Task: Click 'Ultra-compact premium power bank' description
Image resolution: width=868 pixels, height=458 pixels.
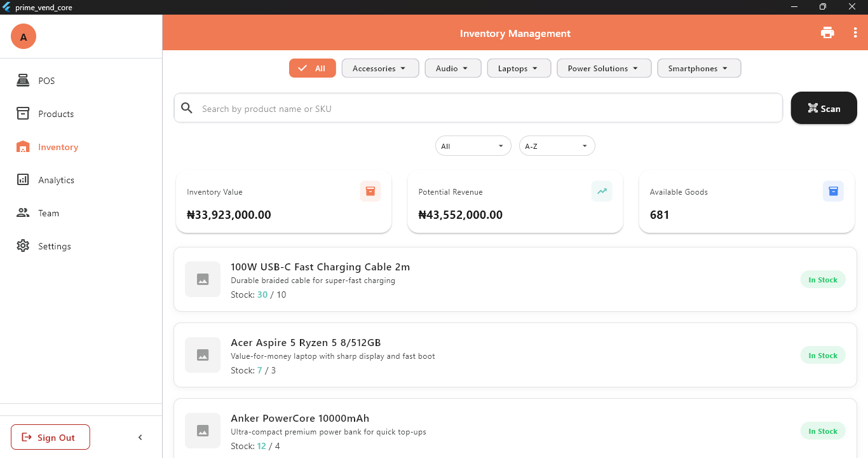Action: point(329,432)
